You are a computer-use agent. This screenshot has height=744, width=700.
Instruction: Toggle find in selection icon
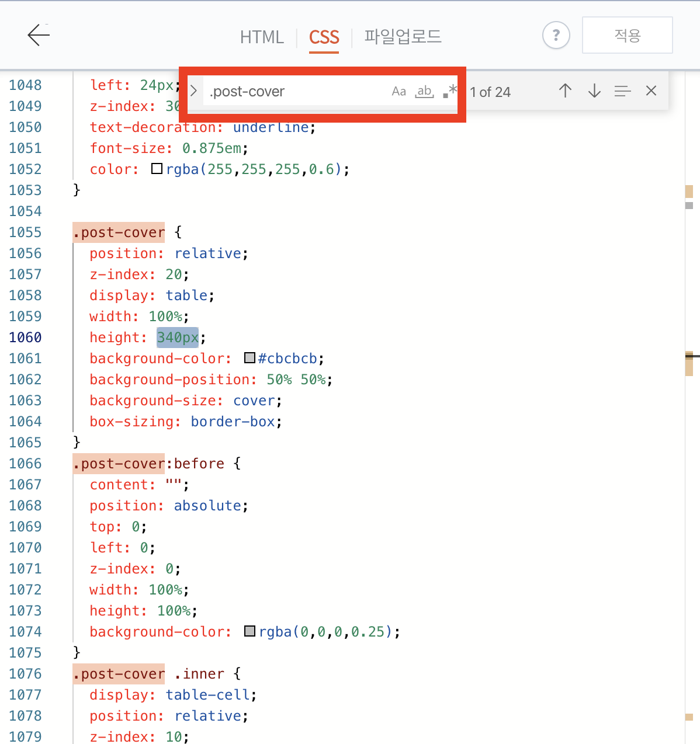pyautogui.click(x=623, y=91)
